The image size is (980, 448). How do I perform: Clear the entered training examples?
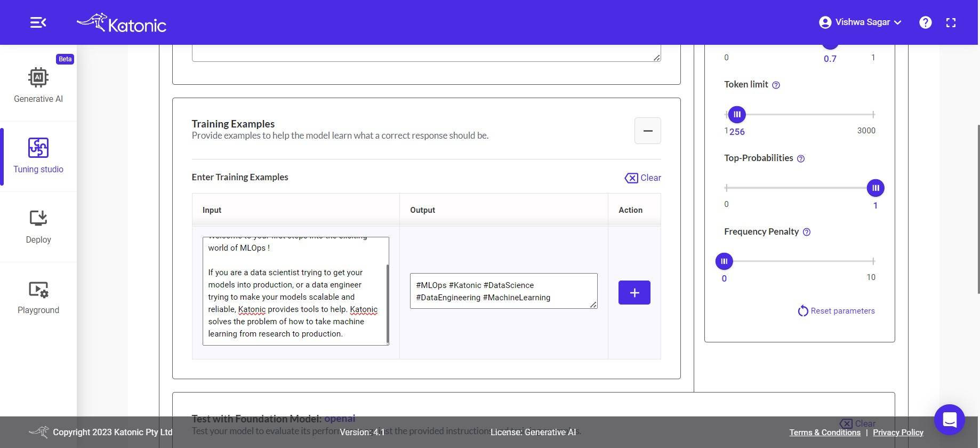pos(643,178)
